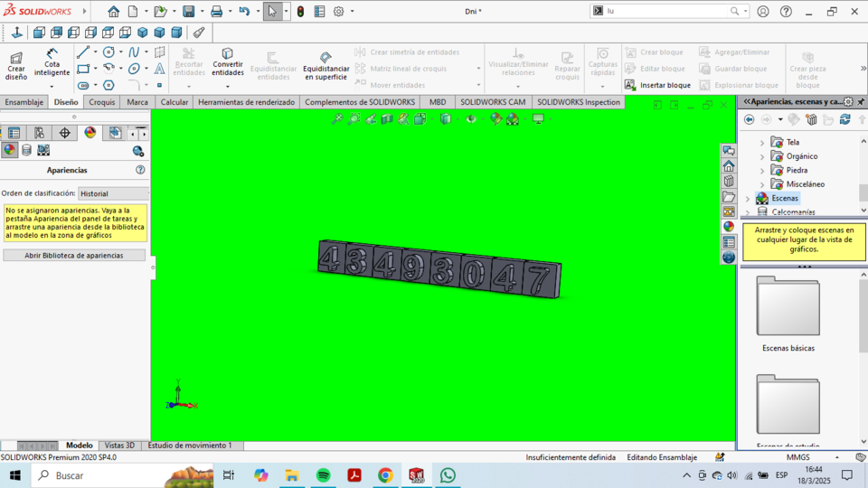
Task: Open Design Library in the task pane
Action: (729, 182)
